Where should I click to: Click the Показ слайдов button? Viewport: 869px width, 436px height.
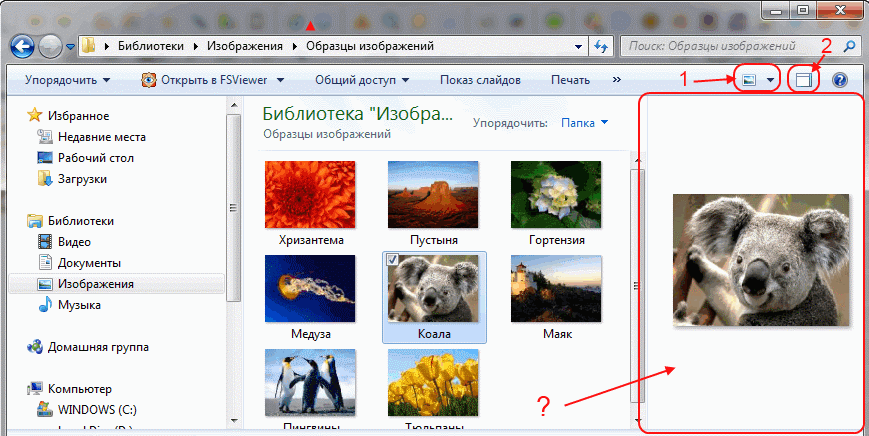pyautogui.click(x=481, y=80)
